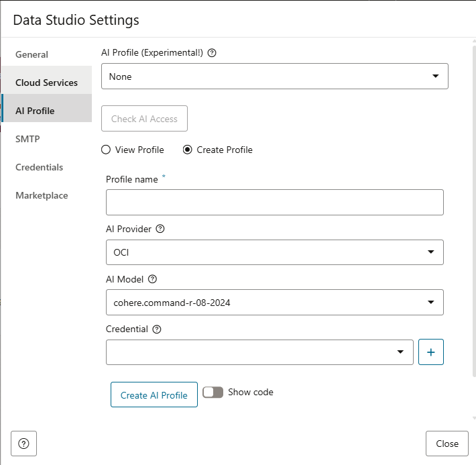This screenshot has height=465, width=476.
Task: Select the Create Profile radio button
Action: pyautogui.click(x=188, y=150)
